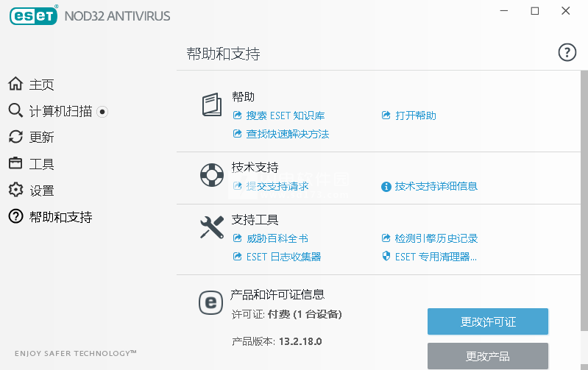Launch ESET 日志收集器
Screen dimensions: 588x370
pyautogui.click(x=284, y=257)
